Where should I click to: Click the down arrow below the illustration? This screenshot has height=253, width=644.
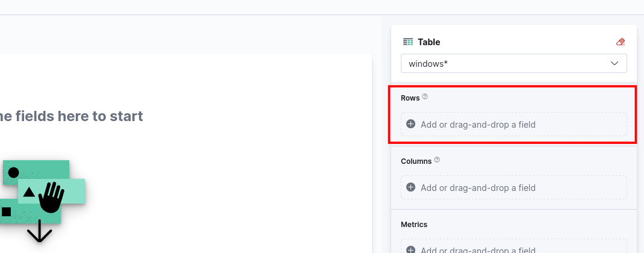(40, 231)
